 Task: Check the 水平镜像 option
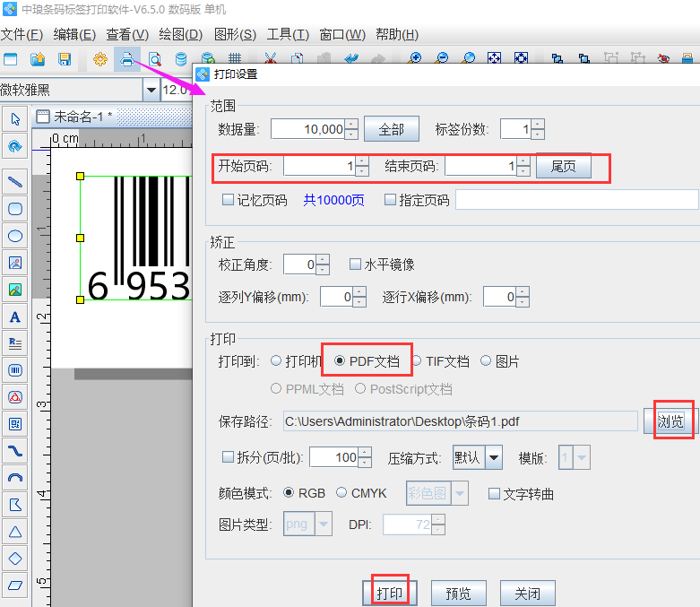355,264
